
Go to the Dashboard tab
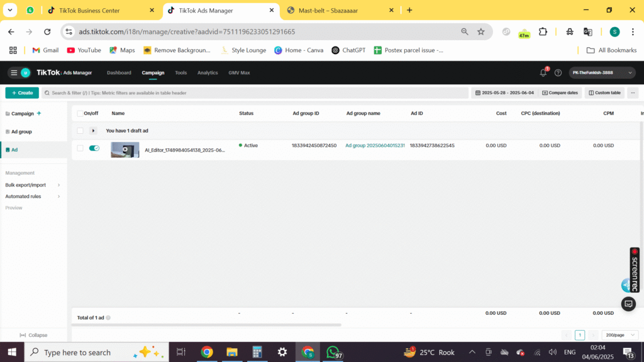119,73
